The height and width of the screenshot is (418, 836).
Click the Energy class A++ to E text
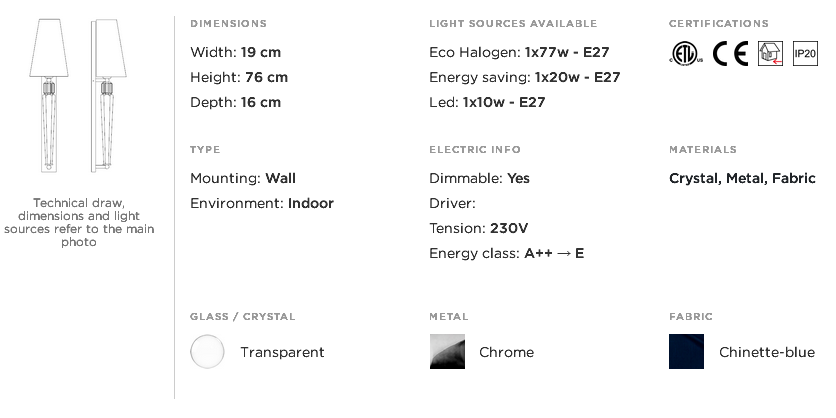pyautogui.click(x=507, y=253)
